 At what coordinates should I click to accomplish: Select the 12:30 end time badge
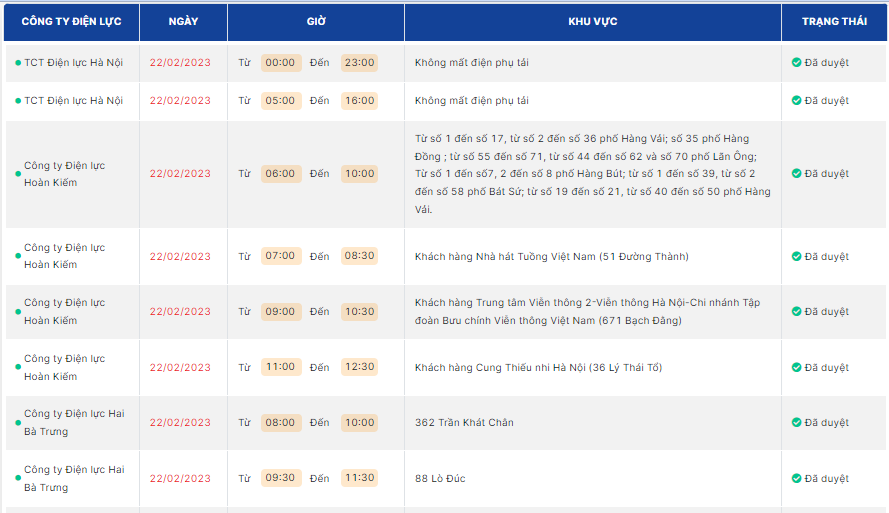pyautogui.click(x=359, y=367)
